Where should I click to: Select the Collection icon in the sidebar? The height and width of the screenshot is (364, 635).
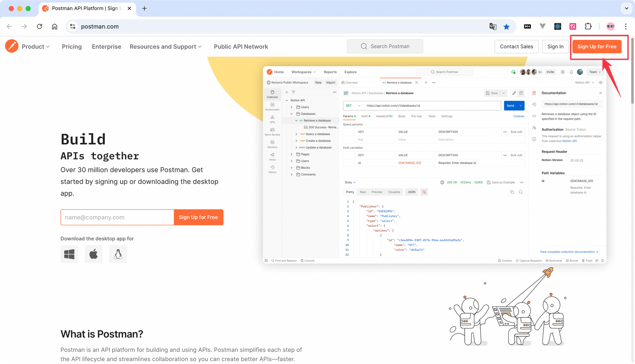[272, 94]
